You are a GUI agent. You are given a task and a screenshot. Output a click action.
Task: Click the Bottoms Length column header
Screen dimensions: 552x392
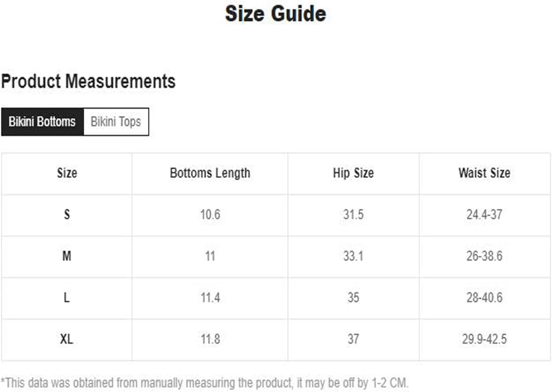(210, 173)
